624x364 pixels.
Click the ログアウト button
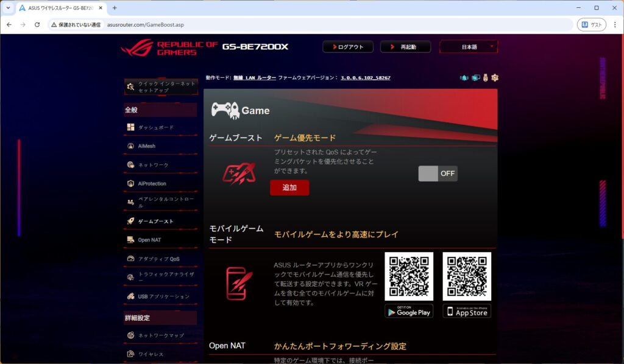[x=347, y=47]
